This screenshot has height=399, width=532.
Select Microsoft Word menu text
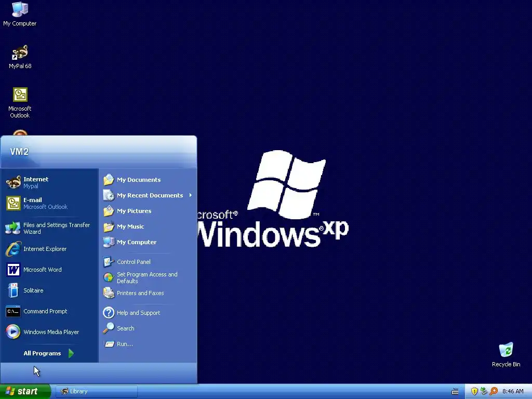point(43,270)
